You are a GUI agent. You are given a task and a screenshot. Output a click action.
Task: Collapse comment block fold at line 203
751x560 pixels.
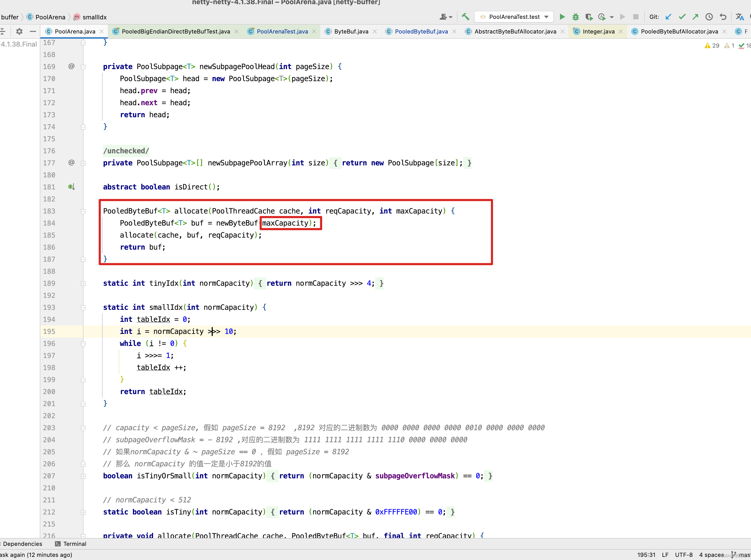[83, 428]
